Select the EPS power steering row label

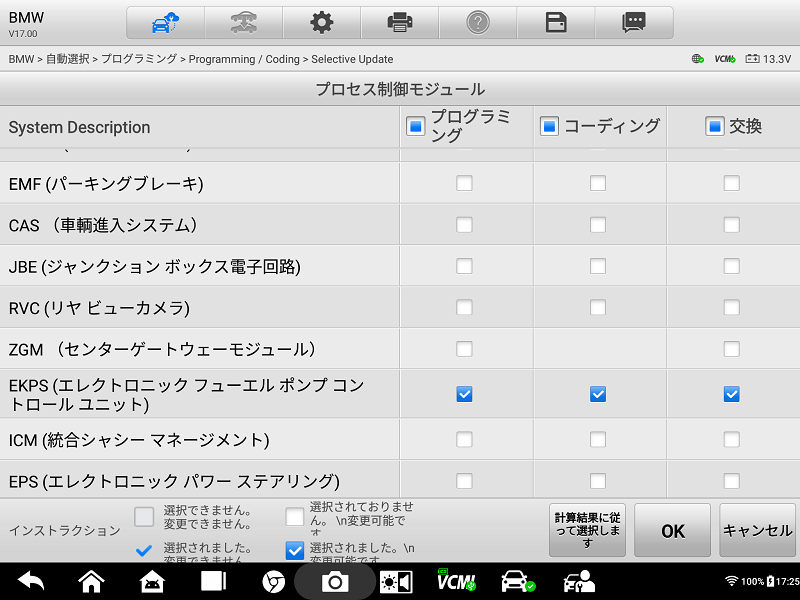click(x=174, y=481)
